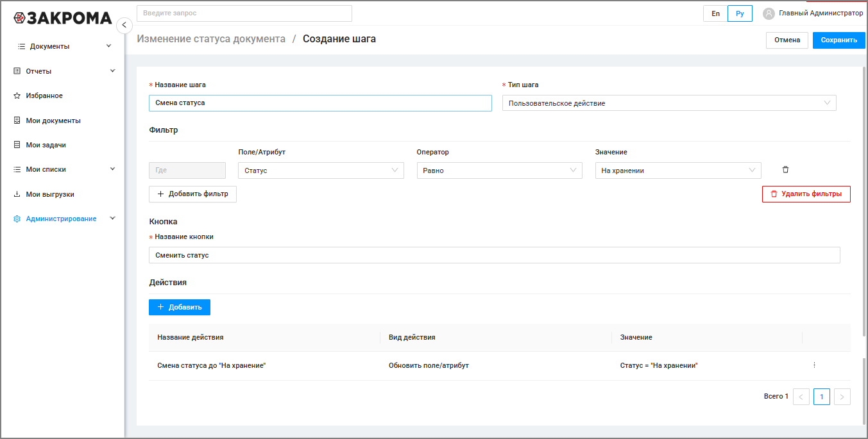
Task: Click the blue Добавить action button
Action: (x=180, y=307)
